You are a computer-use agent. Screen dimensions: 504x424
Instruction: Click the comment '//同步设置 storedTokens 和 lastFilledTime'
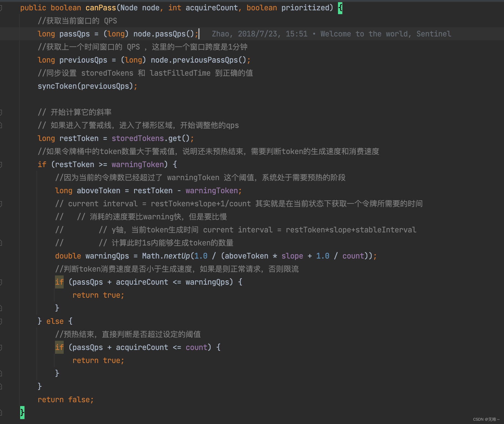[145, 73]
